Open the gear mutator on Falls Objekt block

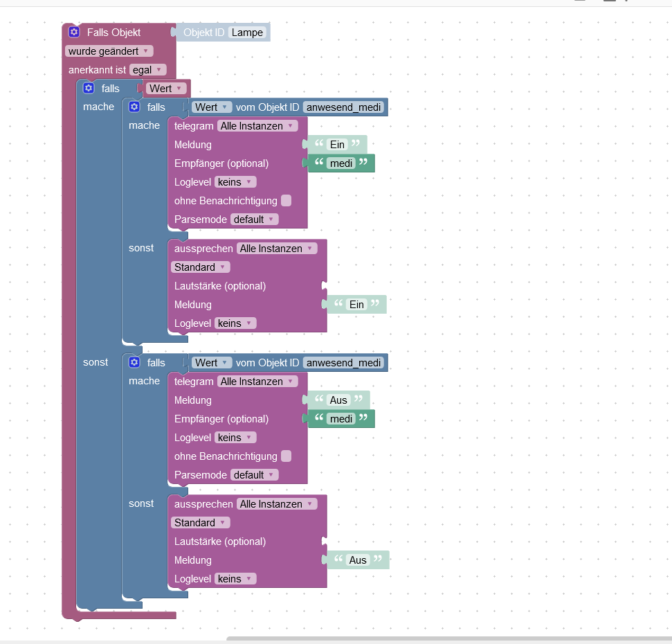pyautogui.click(x=74, y=32)
